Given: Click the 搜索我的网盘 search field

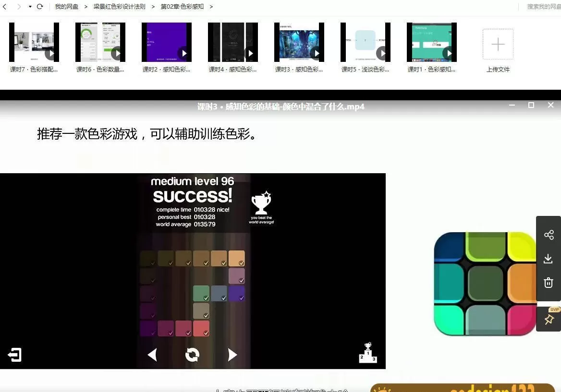Looking at the screenshot, I should click(541, 7).
